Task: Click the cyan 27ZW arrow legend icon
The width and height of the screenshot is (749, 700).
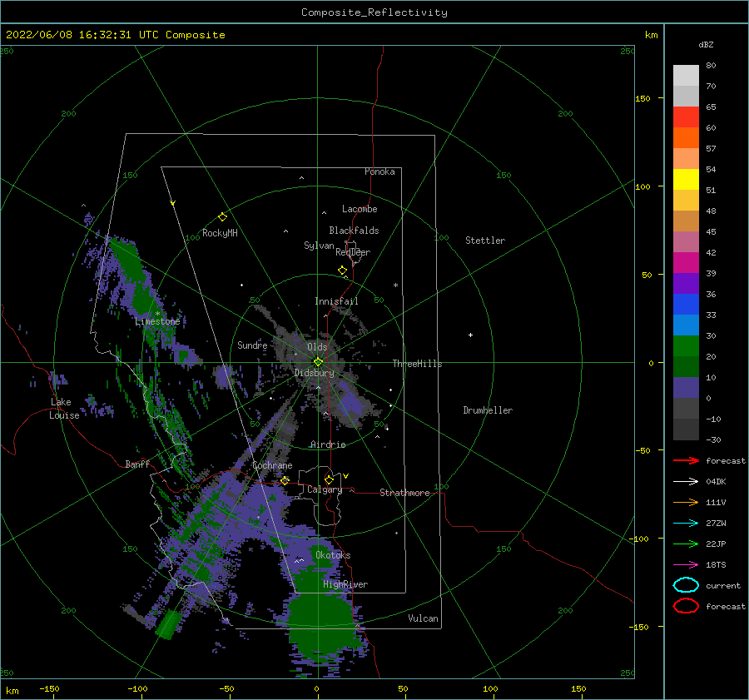Action: (686, 524)
